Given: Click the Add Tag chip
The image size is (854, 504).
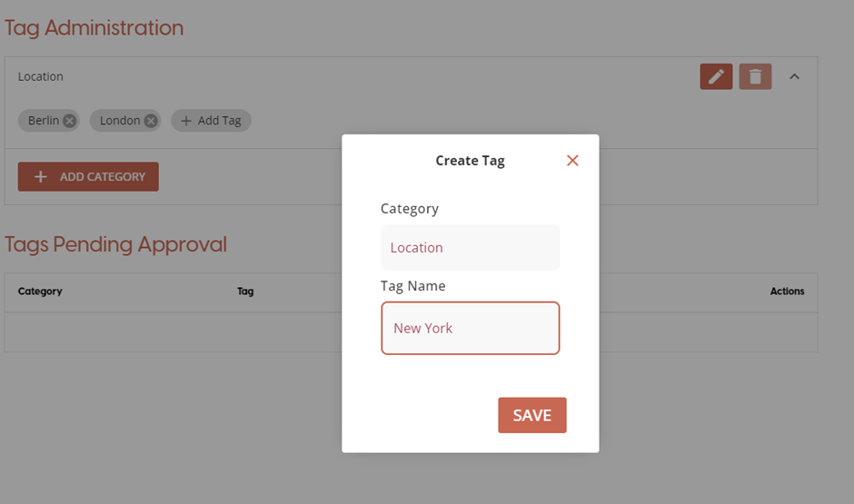Looking at the screenshot, I should [211, 121].
